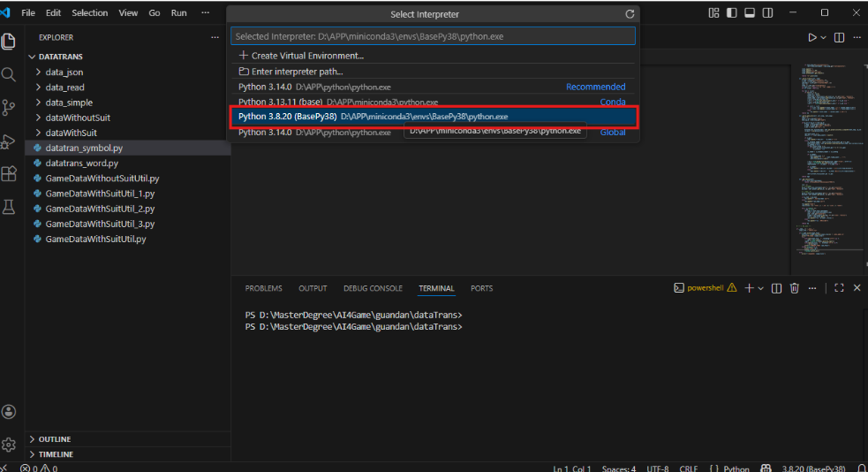Kill the terminal with trash icon
Screen dimensions: 868x472
point(795,288)
